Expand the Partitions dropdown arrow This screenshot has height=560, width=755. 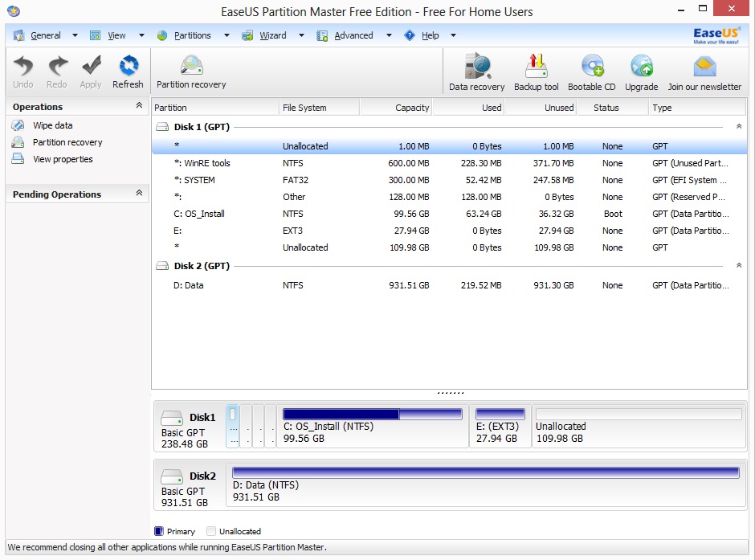[x=226, y=35]
